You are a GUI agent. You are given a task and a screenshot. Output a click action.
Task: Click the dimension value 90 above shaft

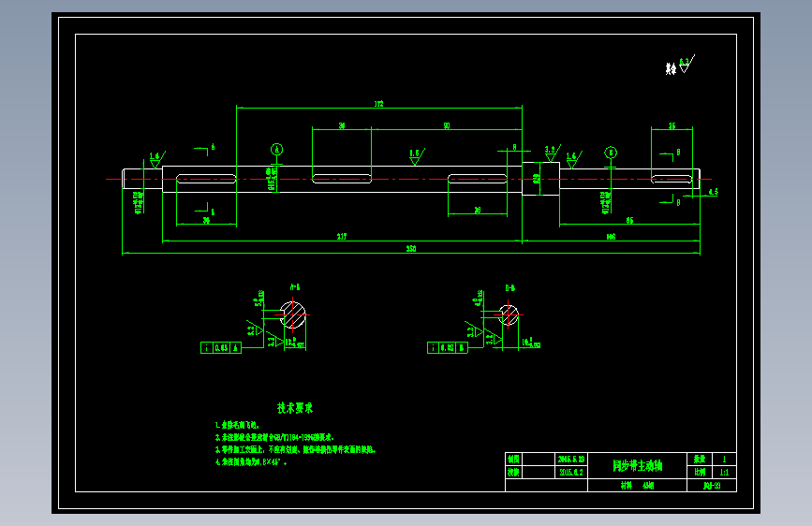tap(447, 125)
